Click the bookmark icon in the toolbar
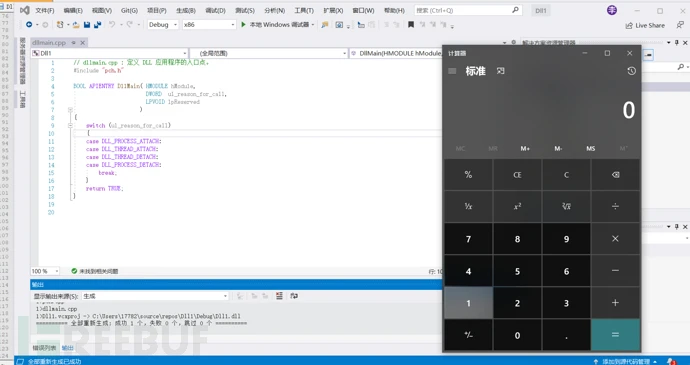Screen dimensions: 690x365 411,25
